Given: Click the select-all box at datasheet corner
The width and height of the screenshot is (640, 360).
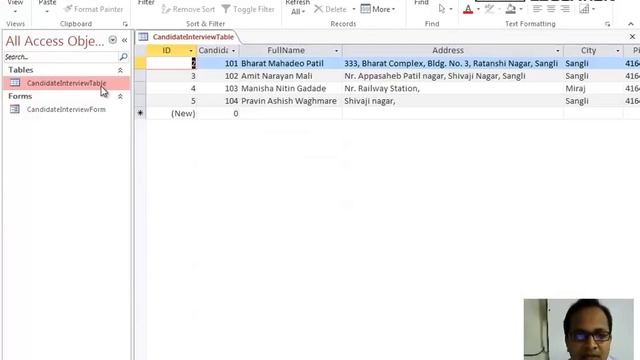Looking at the screenshot, I should (140, 51).
